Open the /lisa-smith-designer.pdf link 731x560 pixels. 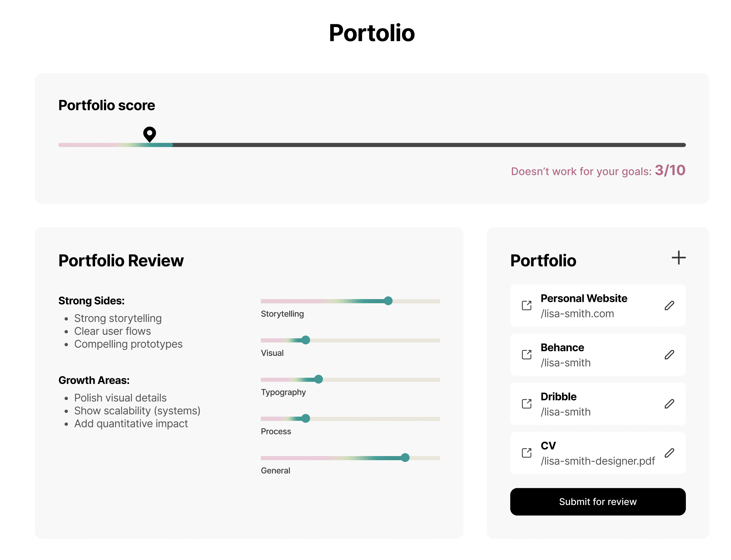(x=598, y=461)
